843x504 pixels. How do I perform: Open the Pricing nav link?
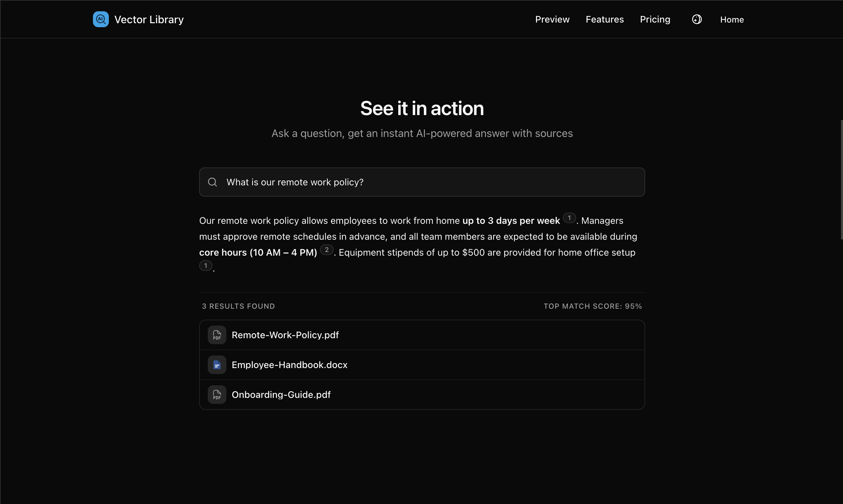655,19
